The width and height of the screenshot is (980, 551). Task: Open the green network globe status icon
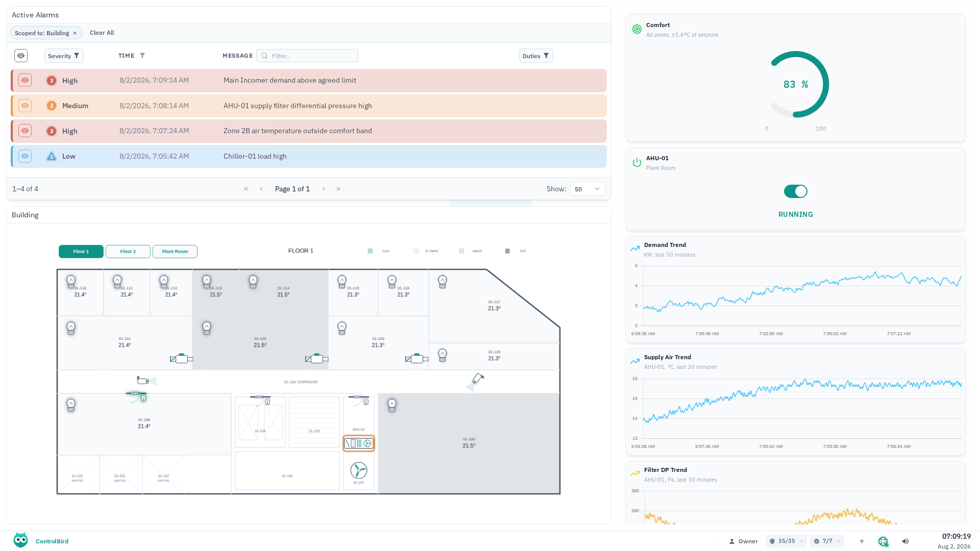click(883, 541)
